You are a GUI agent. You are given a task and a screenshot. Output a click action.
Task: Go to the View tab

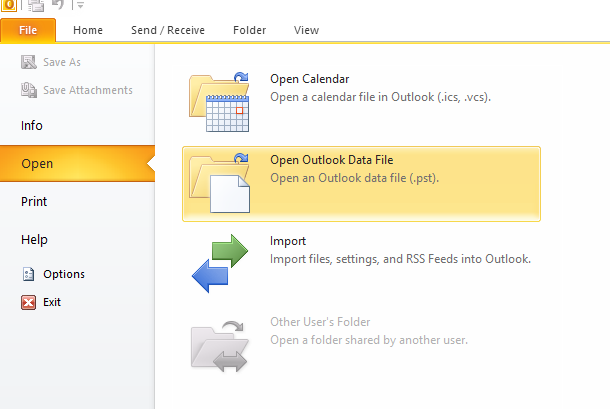pyautogui.click(x=306, y=30)
